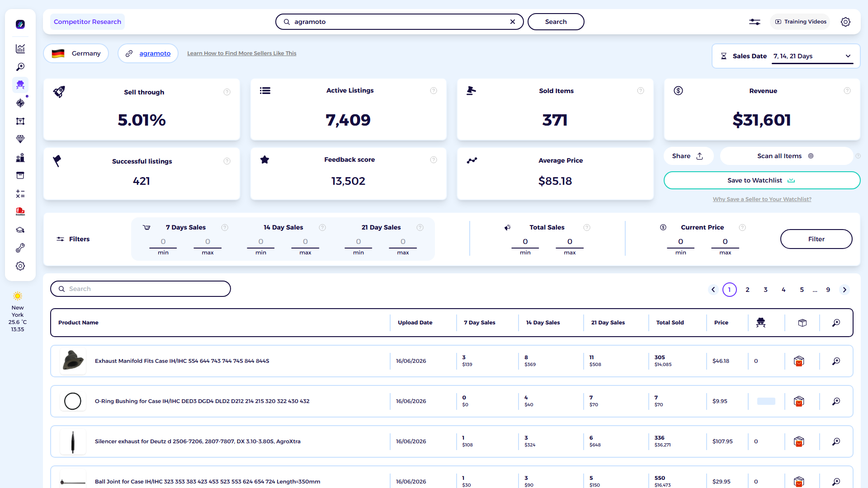Jump to results page 9
The height and width of the screenshot is (488, 868).
click(828, 290)
